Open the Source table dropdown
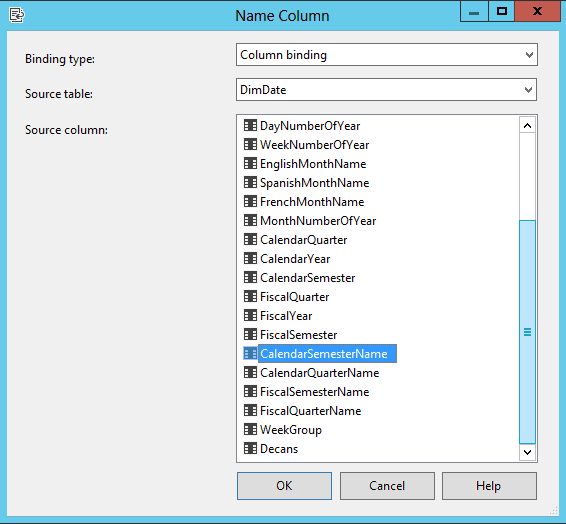566x524 pixels. [x=387, y=89]
